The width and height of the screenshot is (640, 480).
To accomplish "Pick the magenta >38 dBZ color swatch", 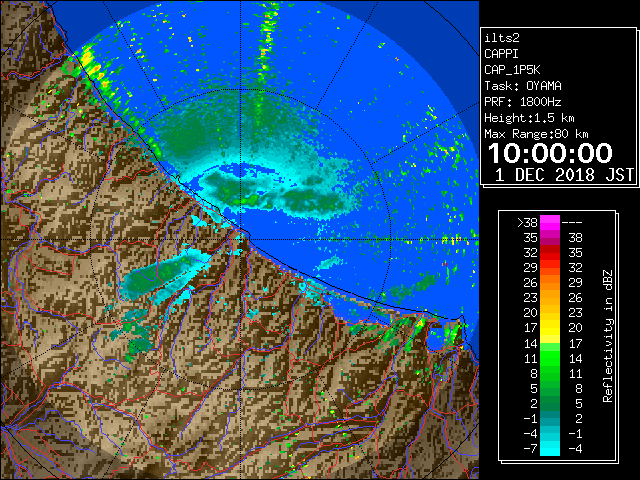I will pos(550,223).
